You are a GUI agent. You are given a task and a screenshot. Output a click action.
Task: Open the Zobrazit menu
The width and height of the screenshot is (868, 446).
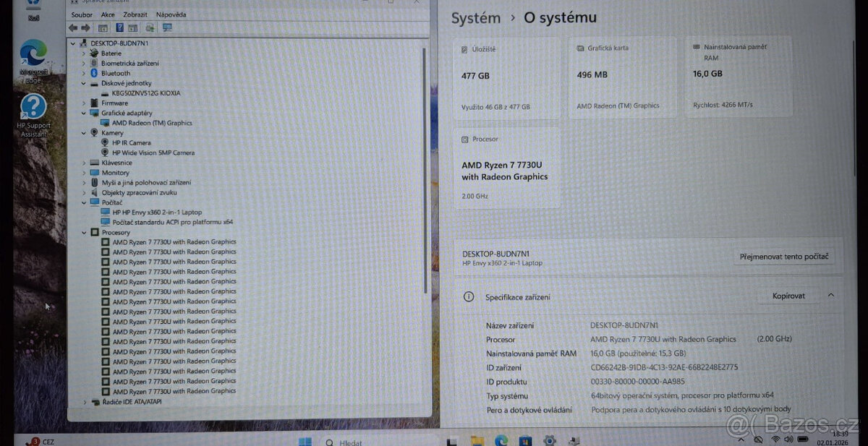click(x=135, y=14)
